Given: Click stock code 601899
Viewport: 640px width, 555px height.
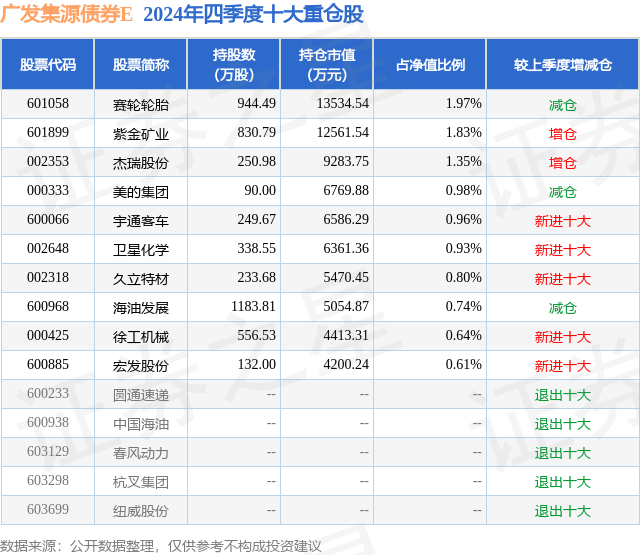Looking at the screenshot, I should tap(48, 133).
